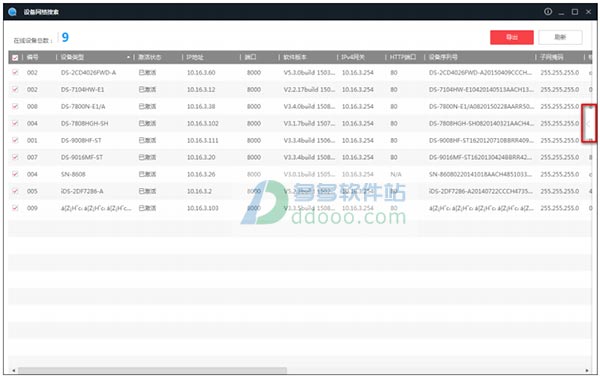
Task: Sort by the HTTP端口 column header
Action: (403, 57)
